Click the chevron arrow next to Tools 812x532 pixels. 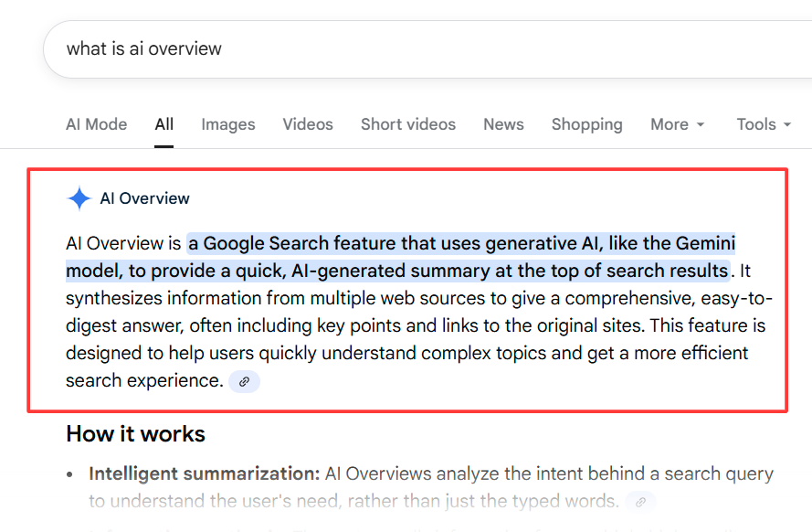(x=787, y=125)
